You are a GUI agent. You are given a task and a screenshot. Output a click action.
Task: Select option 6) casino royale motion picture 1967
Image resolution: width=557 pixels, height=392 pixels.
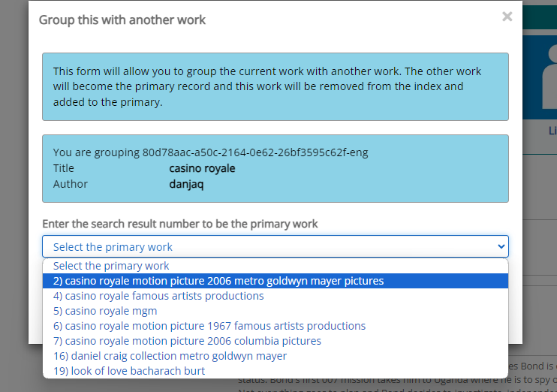275,326
